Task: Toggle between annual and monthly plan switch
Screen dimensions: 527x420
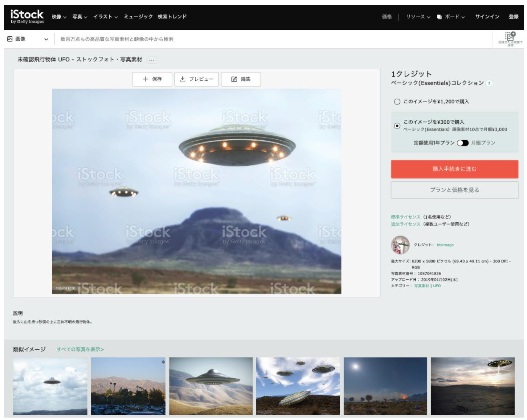Action: point(463,143)
